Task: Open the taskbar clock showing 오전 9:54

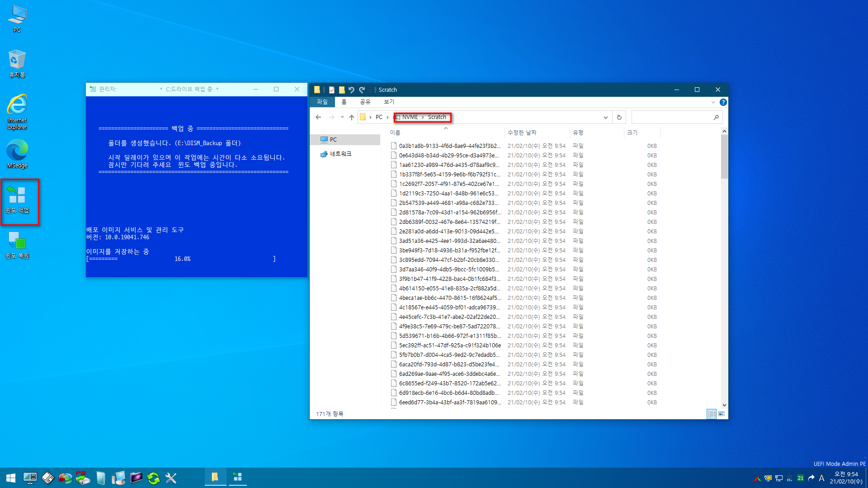Action: coord(846,478)
